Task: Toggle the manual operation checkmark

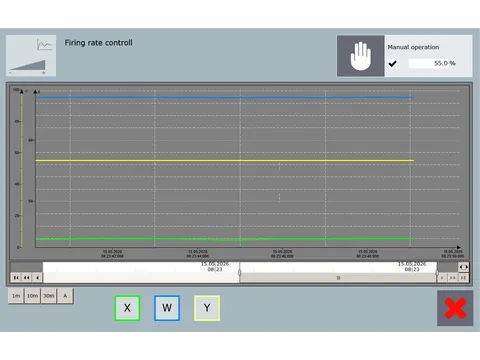Action: (x=392, y=63)
